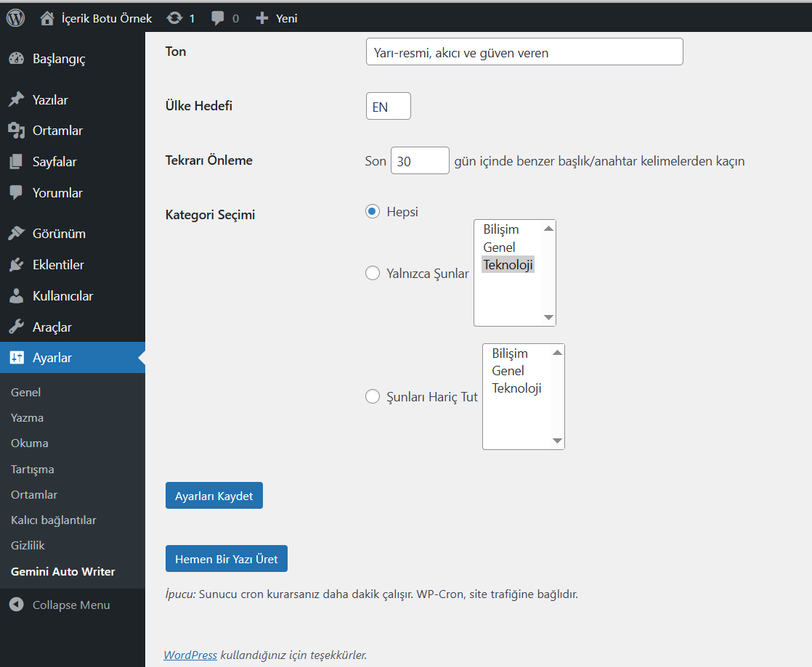This screenshot has height=667, width=812.
Task: Choose Bilişim in the Yalnızca Şunlar list
Action: pyautogui.click(x=500, y=229)
